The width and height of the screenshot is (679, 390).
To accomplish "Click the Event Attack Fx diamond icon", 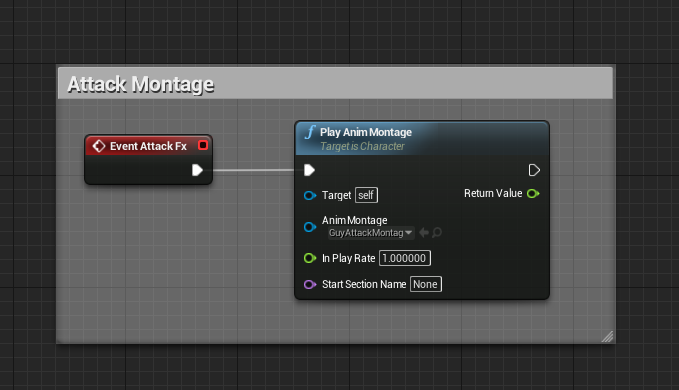I will [x=99, y=146].
